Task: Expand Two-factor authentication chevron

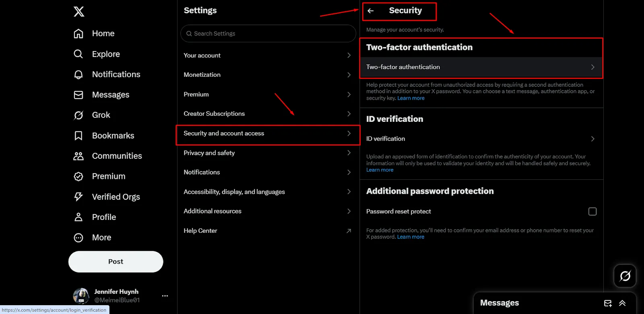Action: pyautogui.click(x=592, y=67)
